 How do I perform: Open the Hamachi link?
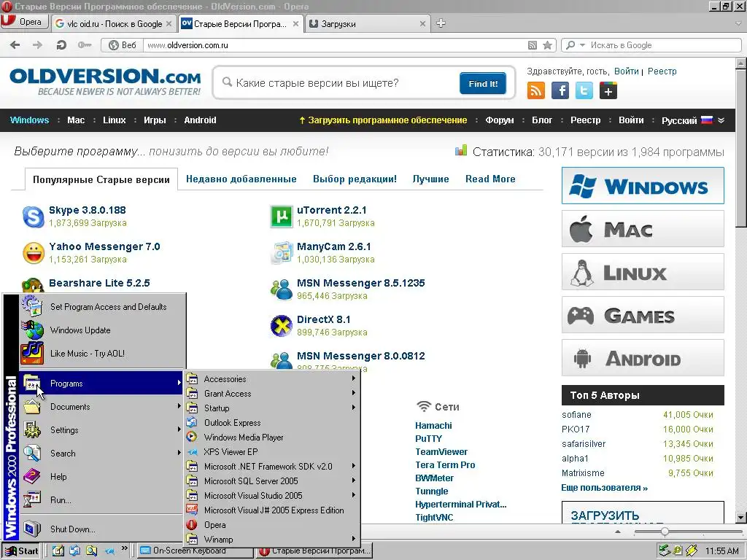click(433, 426)
